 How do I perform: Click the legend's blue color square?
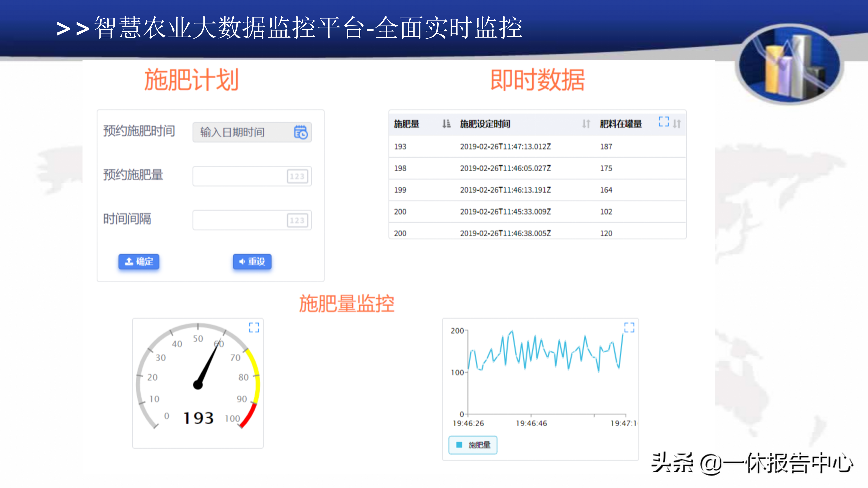point(459,445)
